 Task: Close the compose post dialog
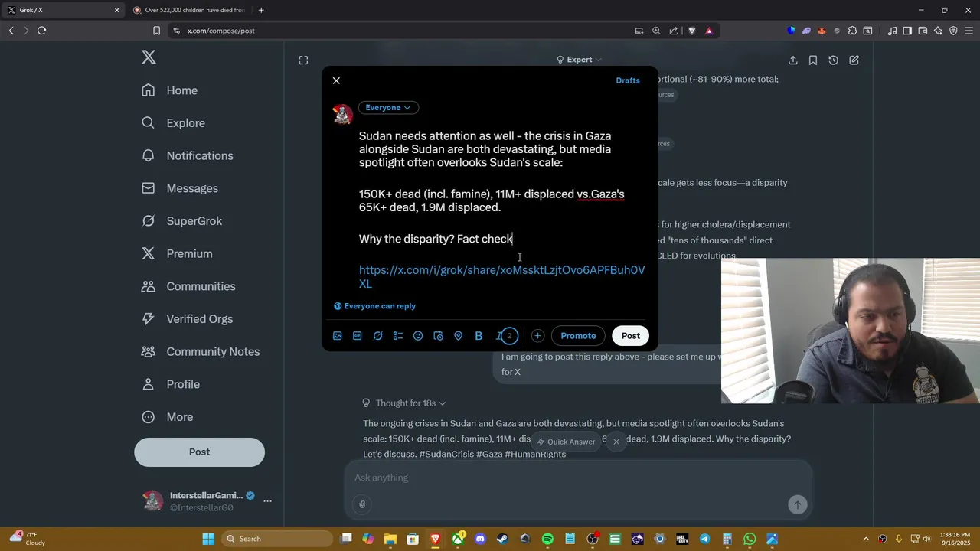pyautogui.click(x=336, y=80)
